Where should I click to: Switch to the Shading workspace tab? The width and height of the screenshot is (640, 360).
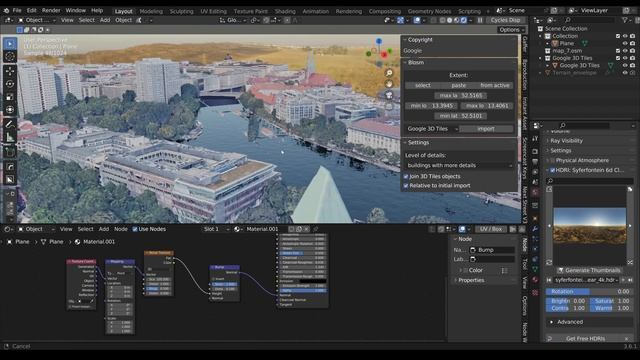[285, 11]
